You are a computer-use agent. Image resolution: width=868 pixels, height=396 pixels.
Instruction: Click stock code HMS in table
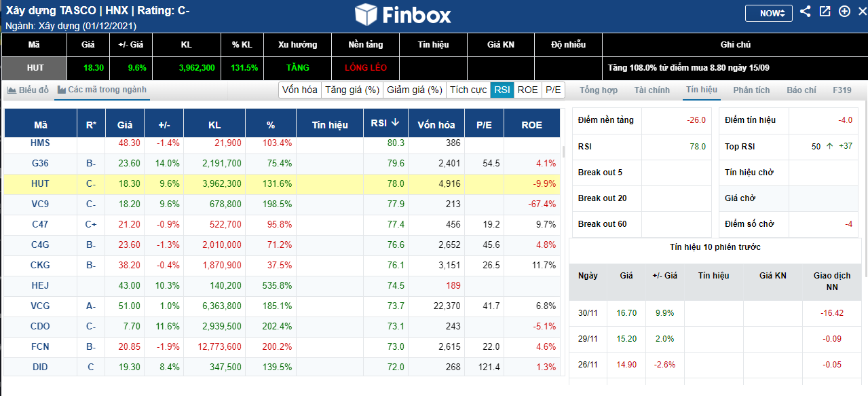pyautogui.click(x=40, y=143)
